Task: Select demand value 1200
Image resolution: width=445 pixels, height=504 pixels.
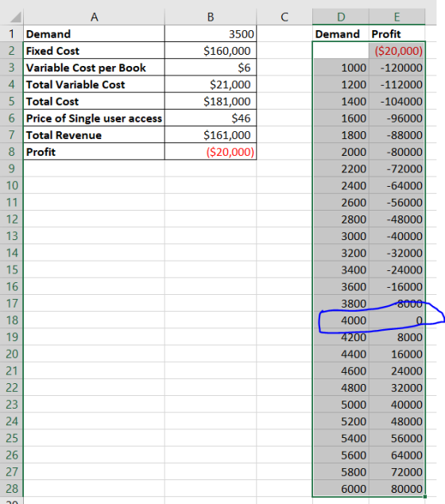Action: 341,84
